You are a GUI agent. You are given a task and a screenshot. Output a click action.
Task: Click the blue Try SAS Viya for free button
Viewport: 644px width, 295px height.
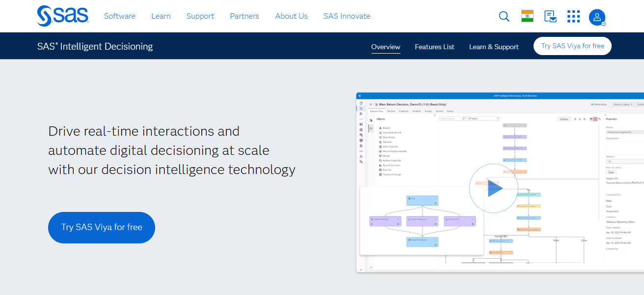(101, 227)
